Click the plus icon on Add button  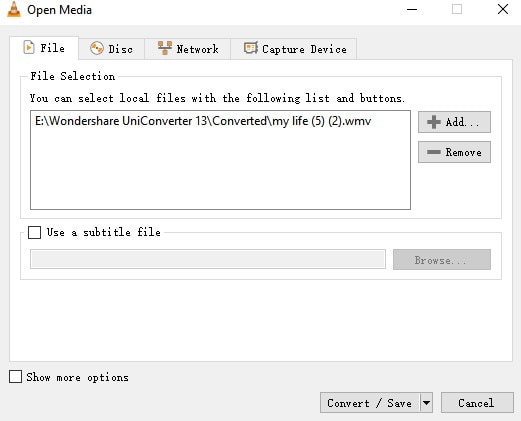434,122
